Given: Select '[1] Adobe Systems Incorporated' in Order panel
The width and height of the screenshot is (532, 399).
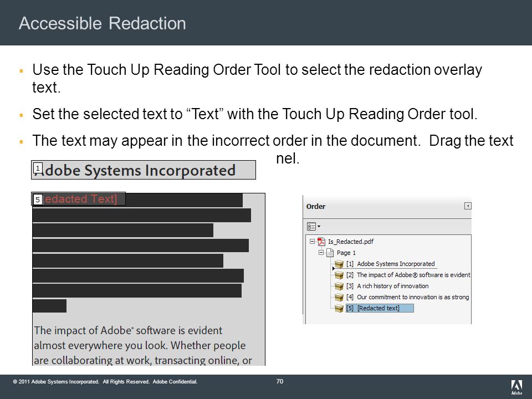Looking at the screenshot, I should [x=390, y=264].
